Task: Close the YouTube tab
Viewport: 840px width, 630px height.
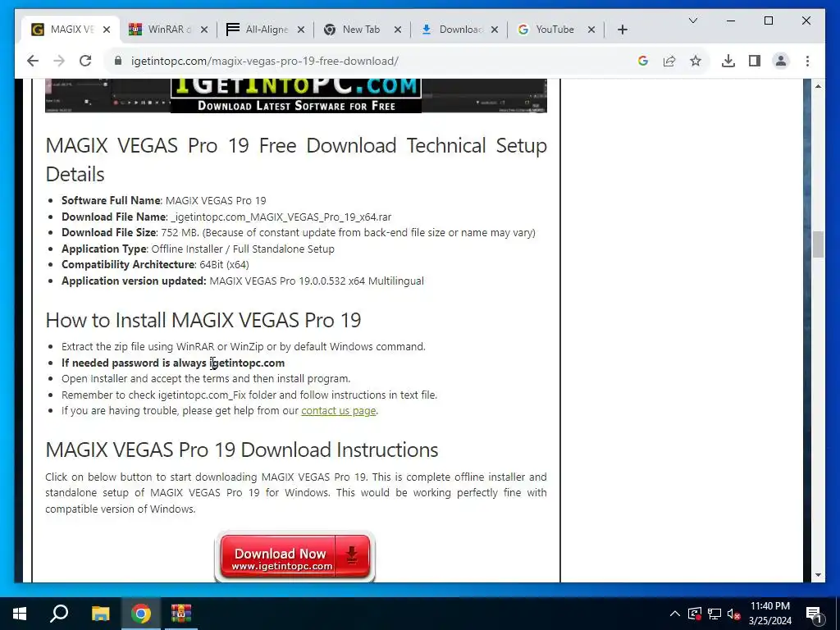Action: tap(591, 30)
